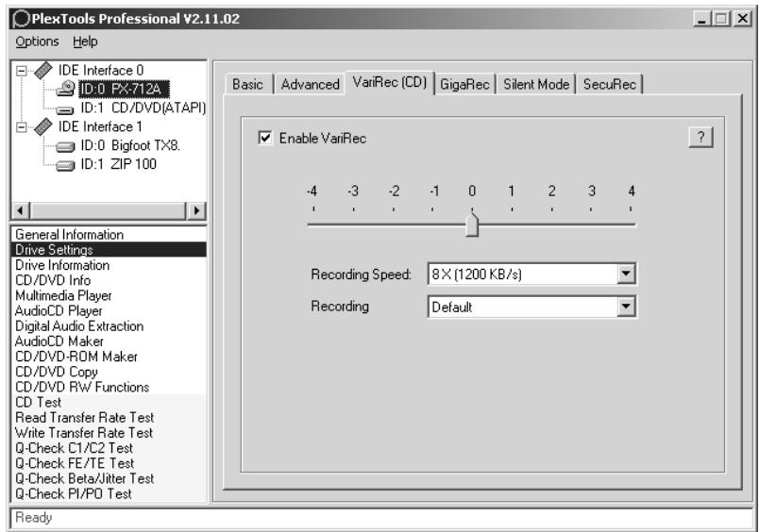Open the SecuRec tab

[x=610, y=84]
